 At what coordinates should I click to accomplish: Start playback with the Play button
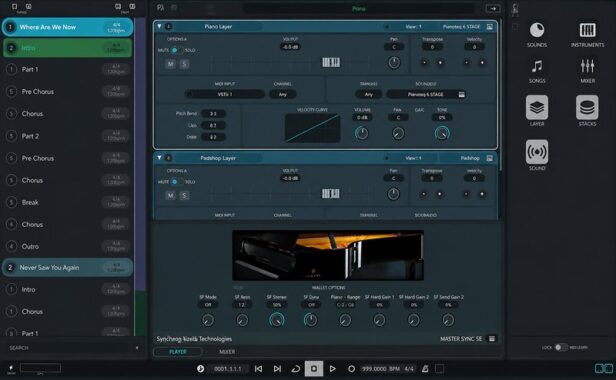[332, 369]
